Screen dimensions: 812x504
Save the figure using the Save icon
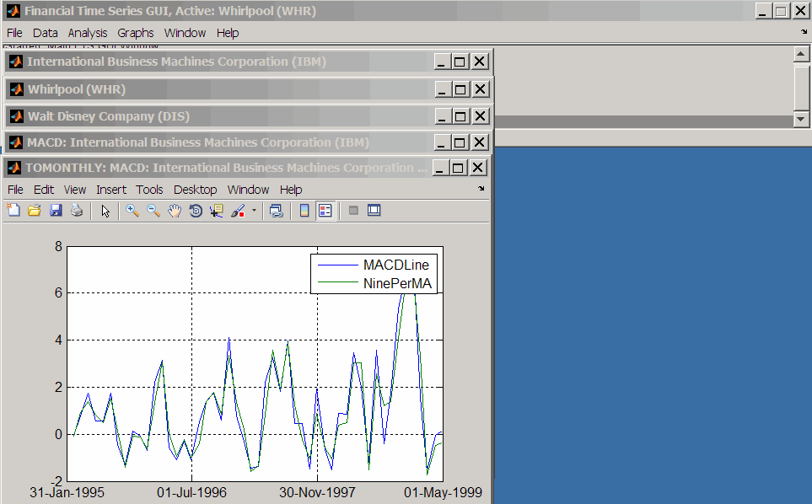56,211
